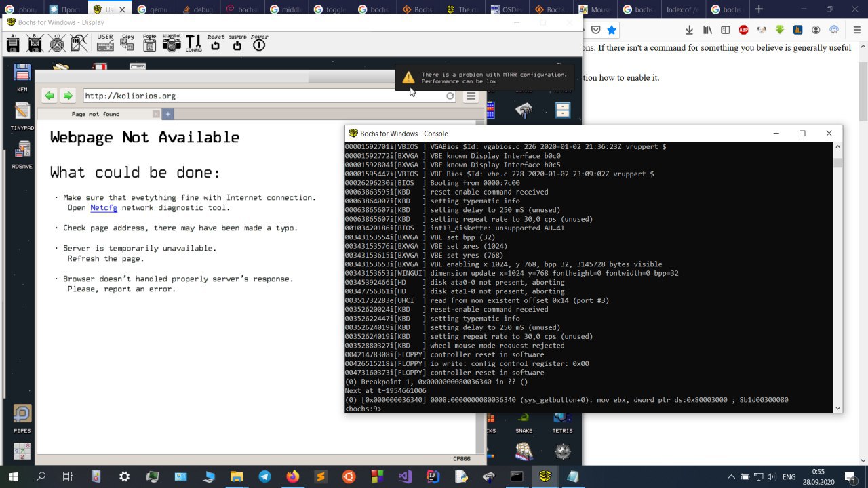Open the PIPES game icon

coord(22,418)
